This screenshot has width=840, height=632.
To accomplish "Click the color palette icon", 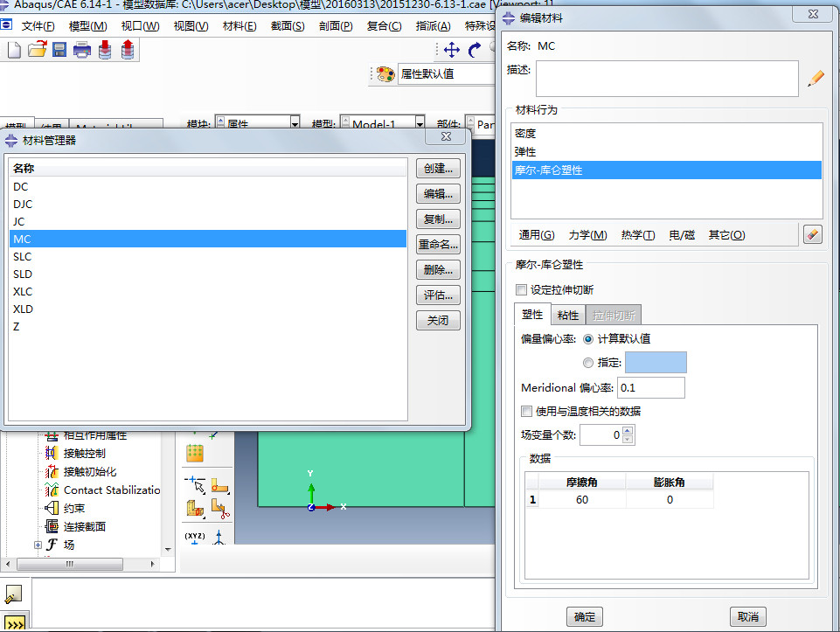I will pyautogui.click(x=385, y=74).
